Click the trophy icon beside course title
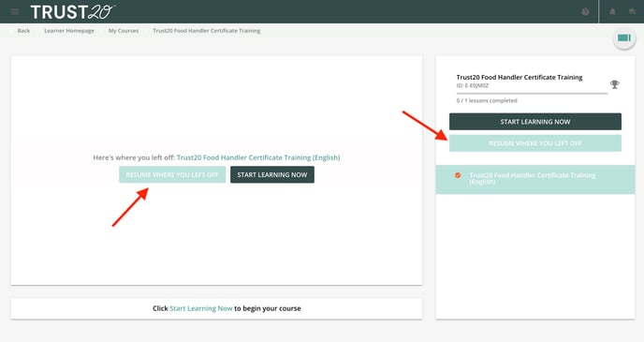The image size is (644, 342). (x=614, y=84)
